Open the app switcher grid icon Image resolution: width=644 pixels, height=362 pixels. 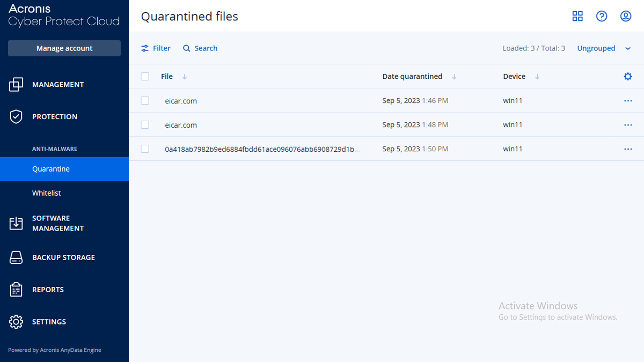point(577,16)
